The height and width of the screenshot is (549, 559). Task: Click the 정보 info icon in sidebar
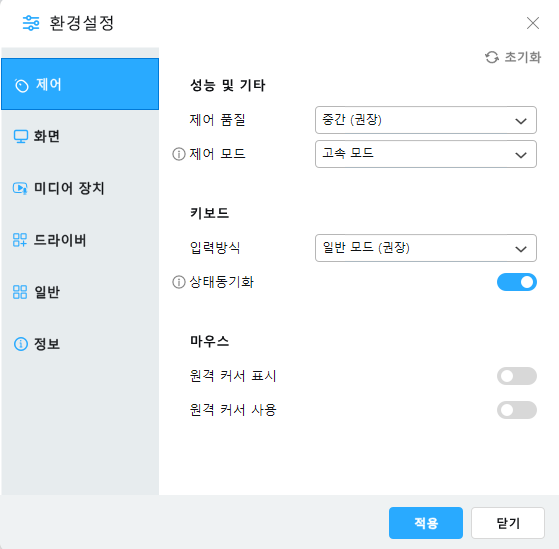(x=21, y=344)
